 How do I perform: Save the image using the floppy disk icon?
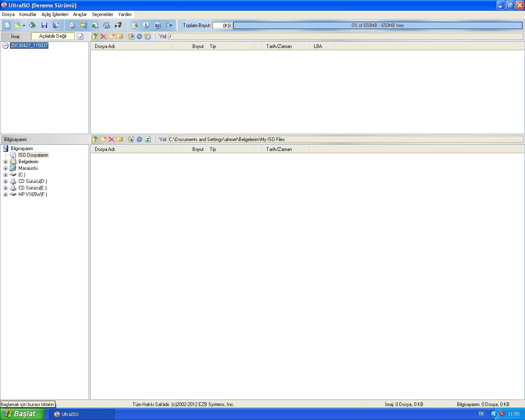click(x=44, y=25)
